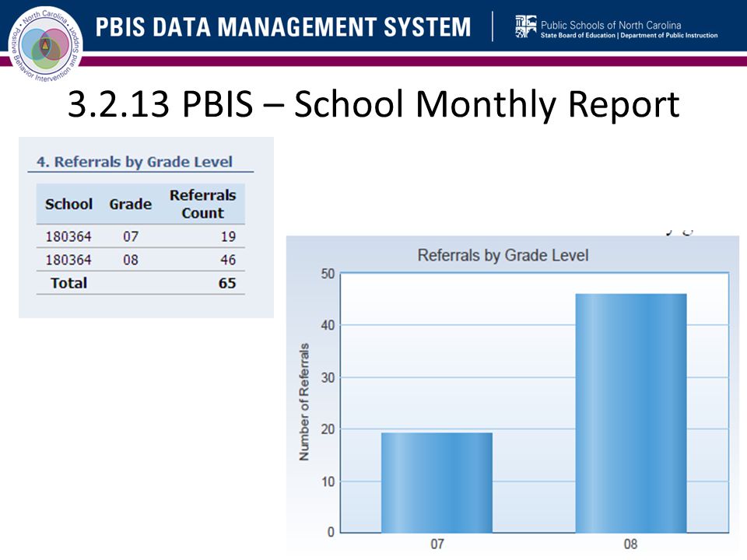747x560 pixels.
Task: Click the '4. Referrals by Grade Level' heading
Action: tap(135, 162)
